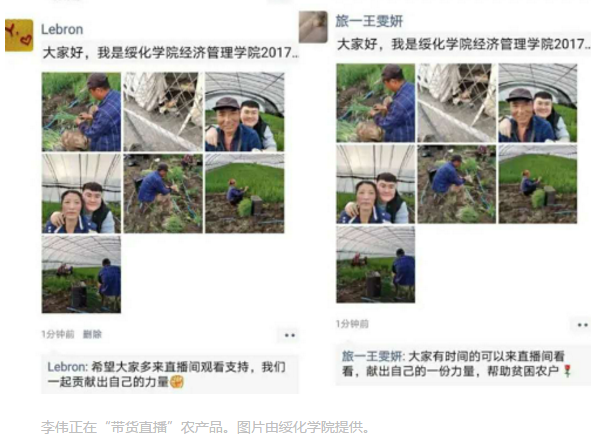Expand 旅一王雯妍's truncated post text
The image size is (603, 439).
[x=463, y=44]
